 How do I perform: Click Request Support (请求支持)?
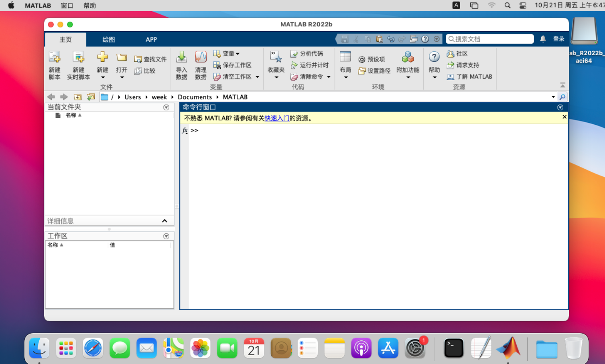click(x=463, y=65)
